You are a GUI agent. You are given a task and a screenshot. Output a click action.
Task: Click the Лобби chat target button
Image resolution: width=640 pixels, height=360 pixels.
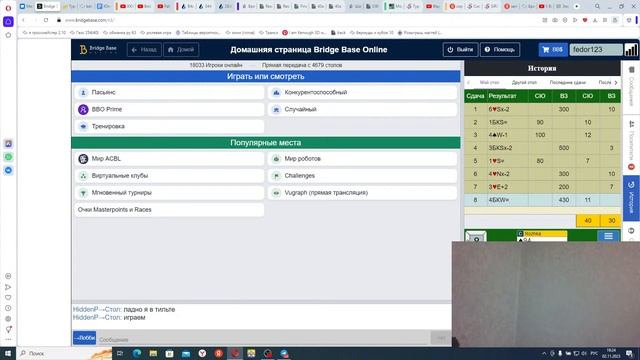(x=84, y=338)
